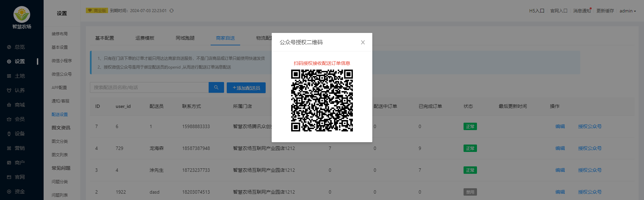Open the 营销 sidebar section
This screenshot has height=200, width=644.
point(20,148)
